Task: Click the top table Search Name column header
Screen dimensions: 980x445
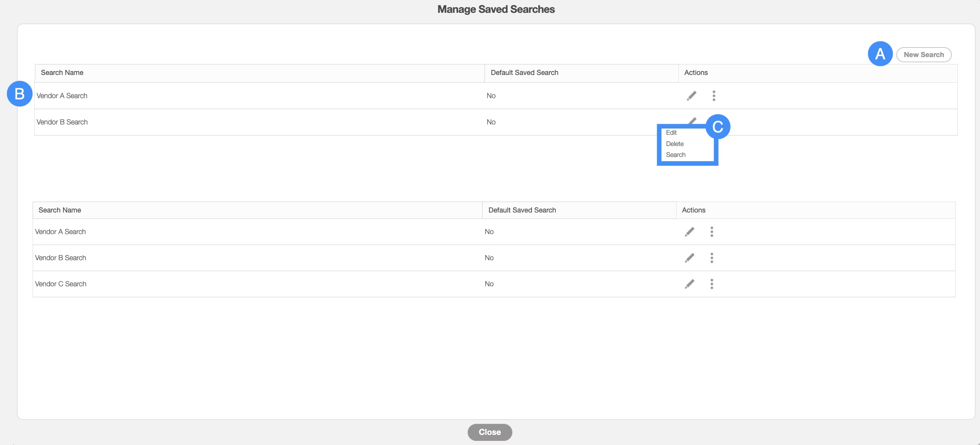Action: click(62, 73)
